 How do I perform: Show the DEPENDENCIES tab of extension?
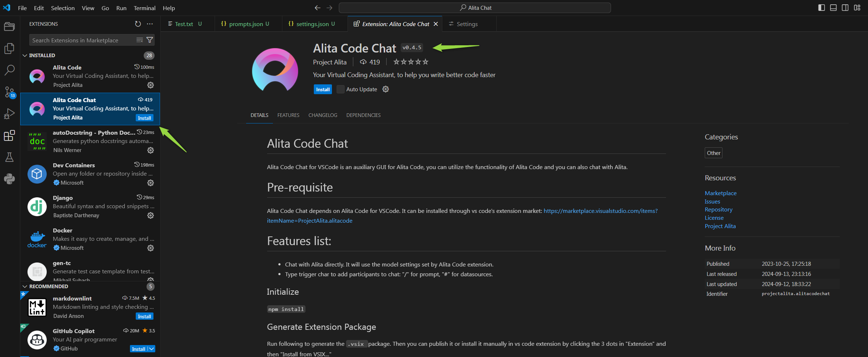pos(363,115)
